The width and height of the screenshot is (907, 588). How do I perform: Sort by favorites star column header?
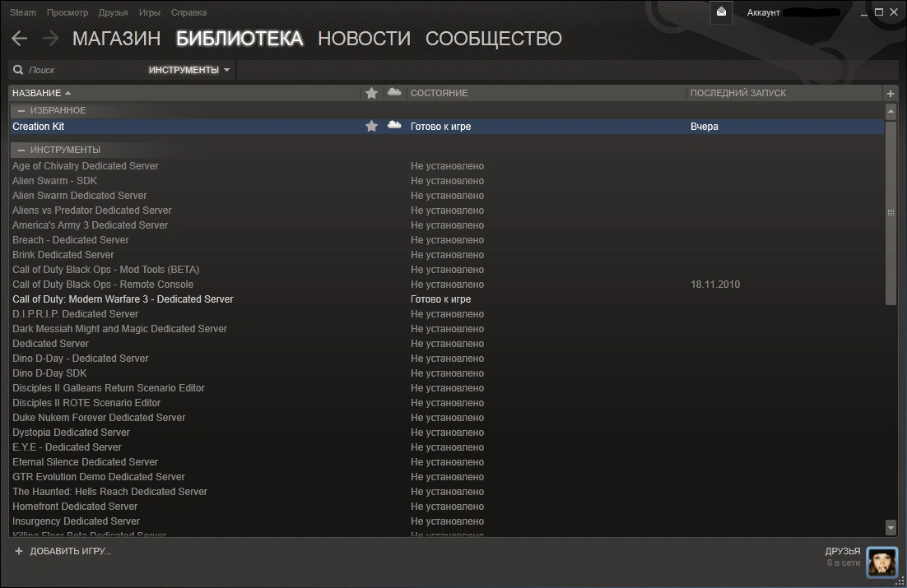coord(371,92)
